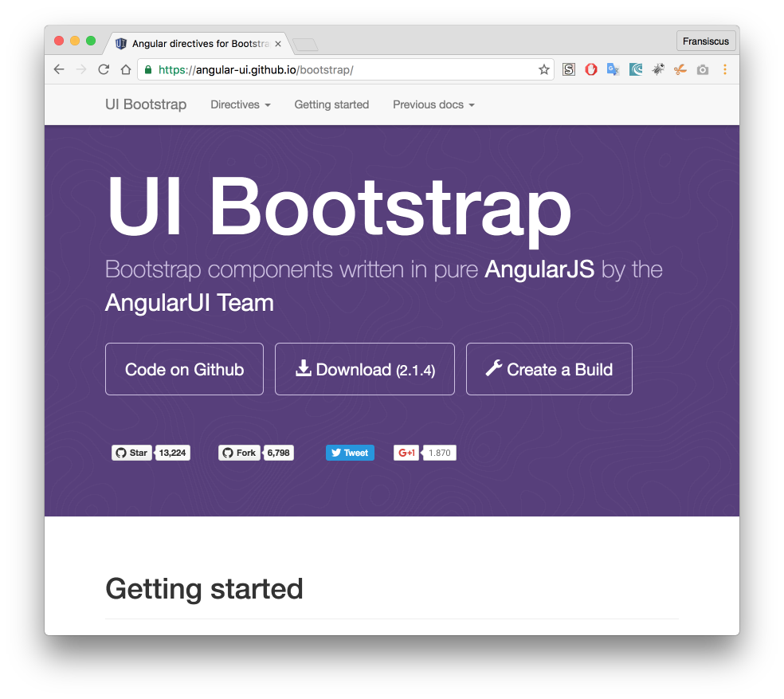Image resolution: width=784 pixels, height=699 pixels.
Task: Click the address bar URL field
Action: 343,70
